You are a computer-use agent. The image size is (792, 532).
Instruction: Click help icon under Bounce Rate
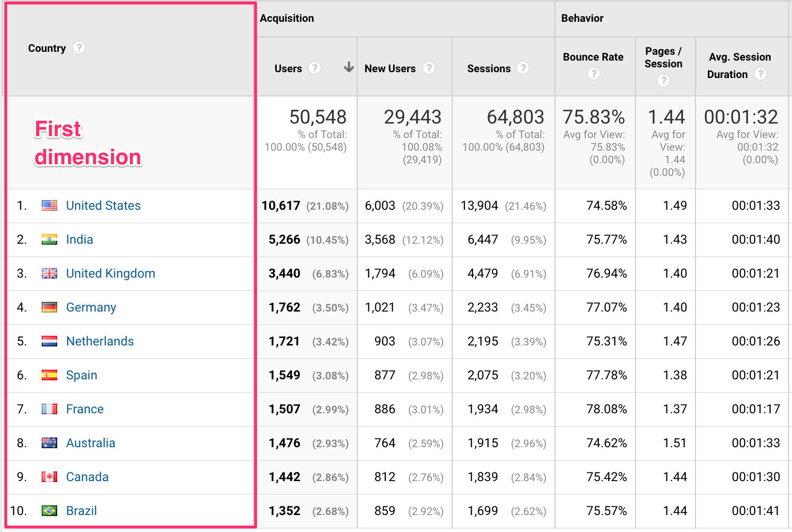click(x=593, y=74)
